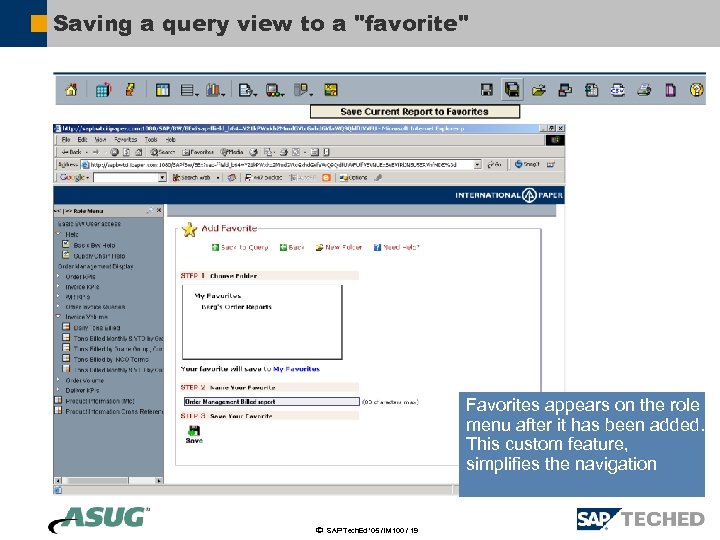Image resolution: width=720 pixels, height=540 pixels.
Task: Click Save Current Report to Favorites icon
Action: point(512,90)
